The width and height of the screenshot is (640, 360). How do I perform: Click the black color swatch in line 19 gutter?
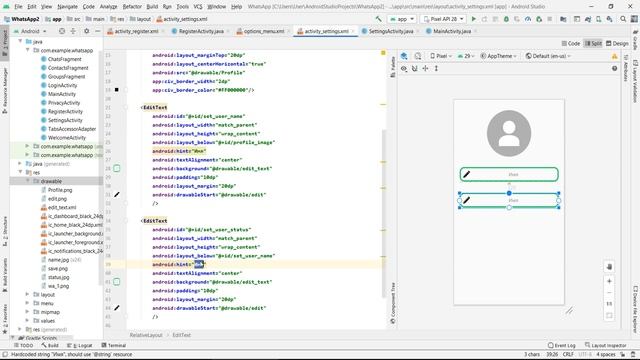pyautogui.click(x=117, y=90)
